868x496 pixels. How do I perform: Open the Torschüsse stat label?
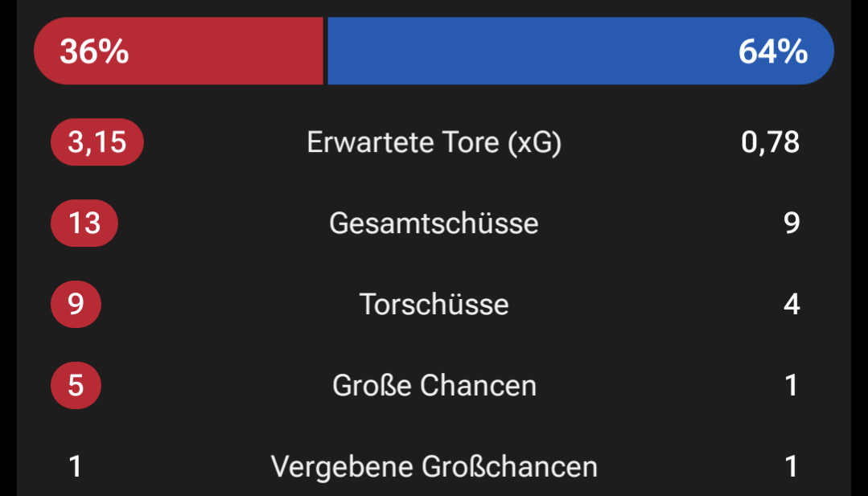coord(434,305)
